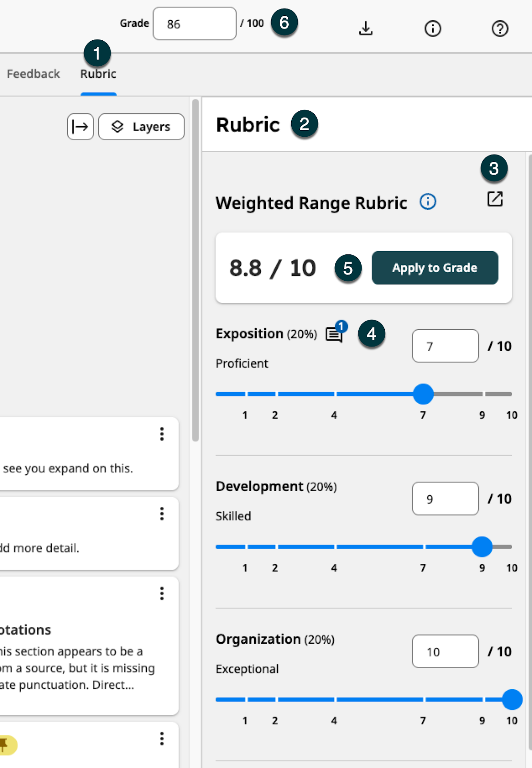532x768 pixels.
Task: Open the help question mark icon
Action: point(500,29)
